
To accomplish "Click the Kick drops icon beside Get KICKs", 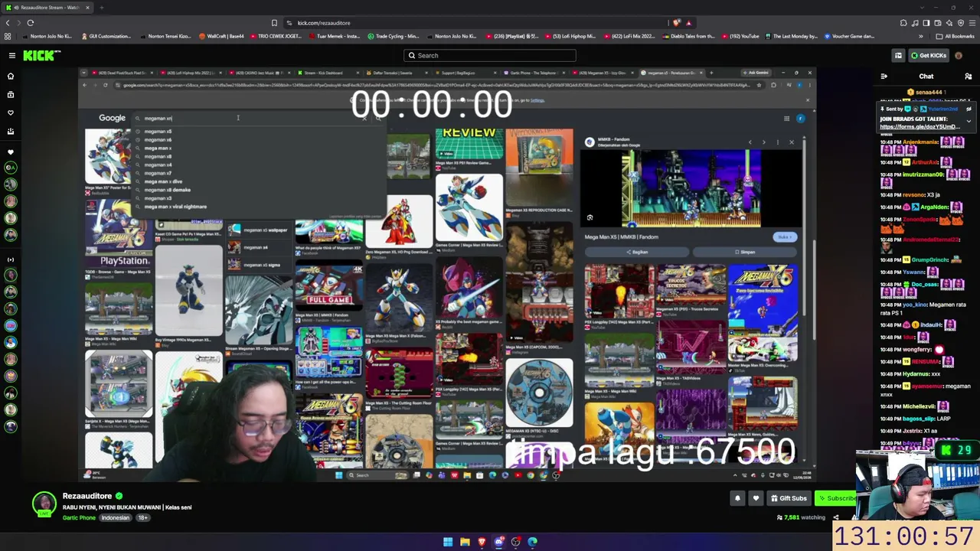I will tap(898, 55).
